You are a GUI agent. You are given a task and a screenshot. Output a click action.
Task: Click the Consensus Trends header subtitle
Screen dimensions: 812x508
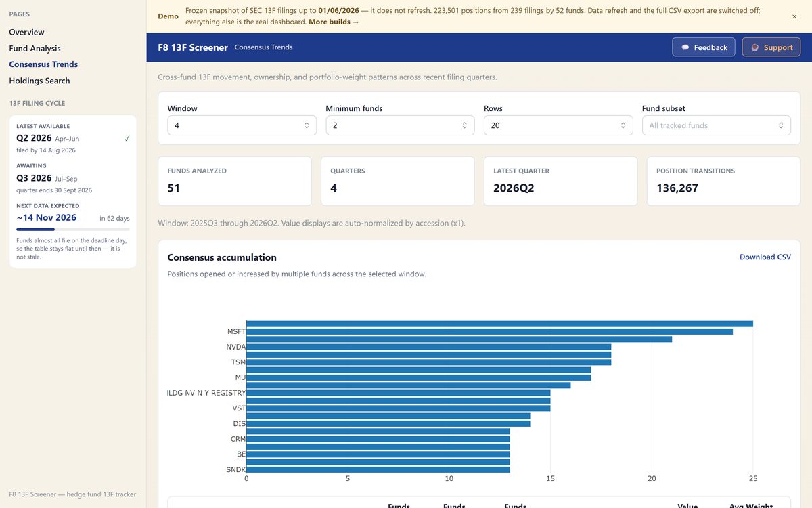[x=263, y=47]
